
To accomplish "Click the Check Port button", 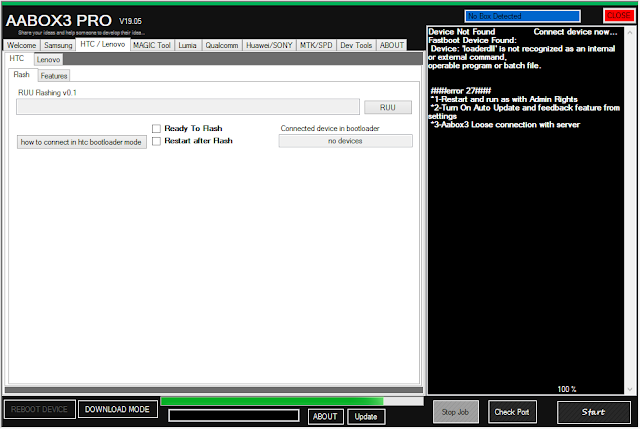I will click(512, 412).
